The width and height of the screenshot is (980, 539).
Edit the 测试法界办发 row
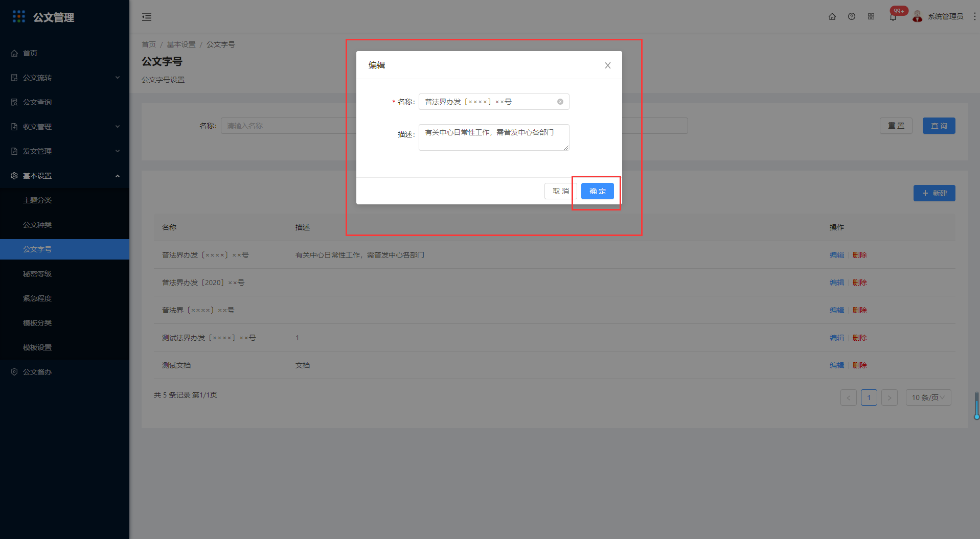coord(837,338)
